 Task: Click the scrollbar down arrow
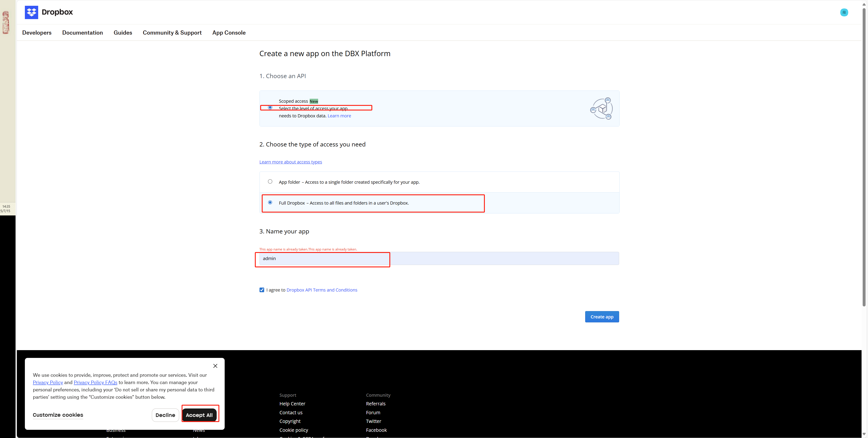[x=864, y=434]
